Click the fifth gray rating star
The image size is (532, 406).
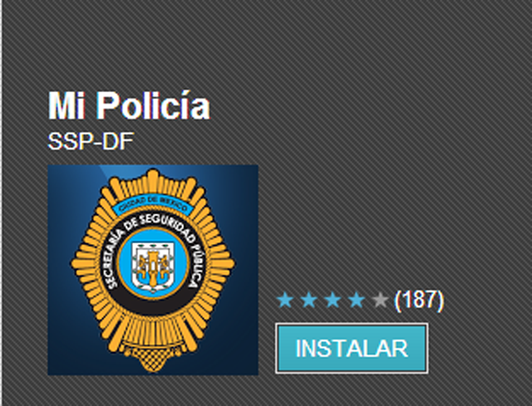click(380, 300)
